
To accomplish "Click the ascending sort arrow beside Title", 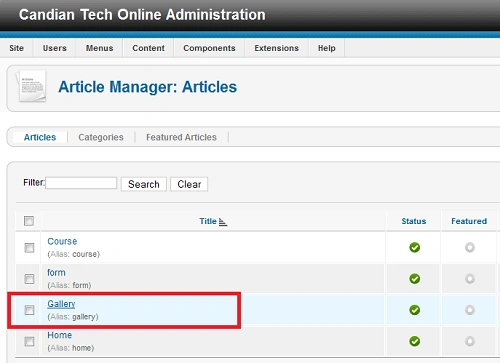I will pyautogui.click(x=223, y=222).
